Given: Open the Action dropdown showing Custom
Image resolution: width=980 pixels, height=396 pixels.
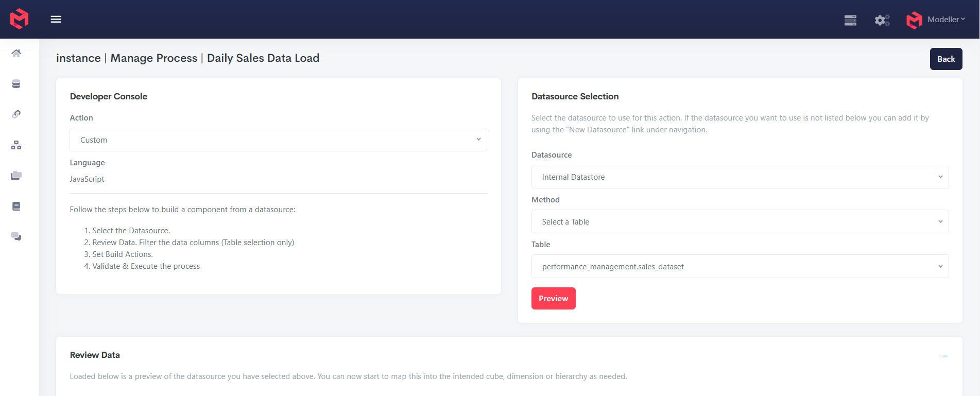Looking at the screenshot, I should tap(278, 140).
